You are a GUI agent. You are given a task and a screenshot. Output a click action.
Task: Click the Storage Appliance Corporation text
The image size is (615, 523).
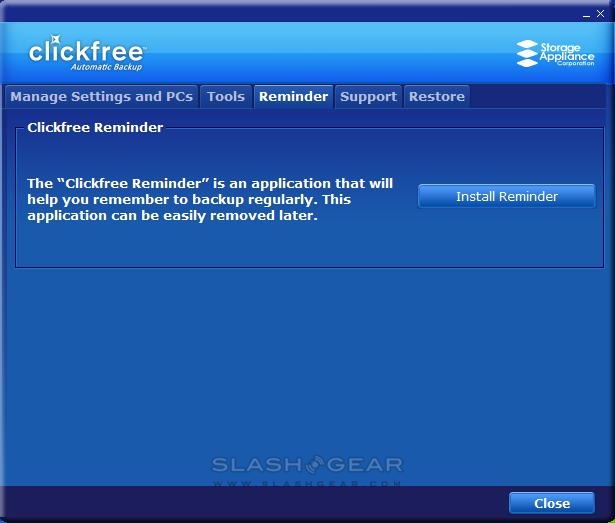pos(568,54)
